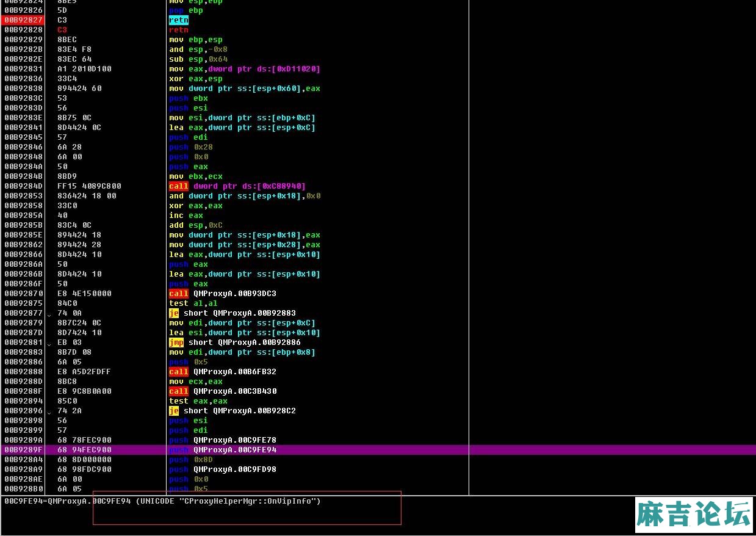Image resolution: width=756 pixels, height=536 pixels.
Task: Click the 'xor eax,esp' instruction
Action: (196, 79)
